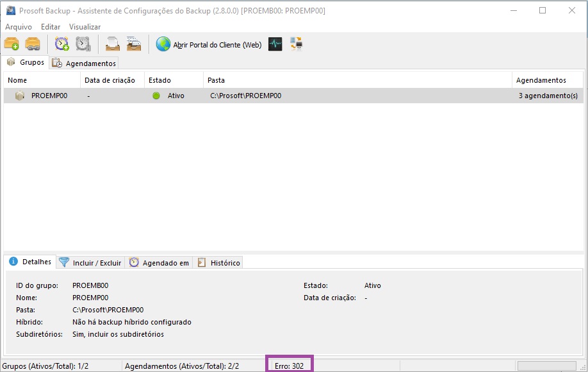Click the box icon beside PROEMP00 row
This screenshot has height=372, width=588.
pos(19,96)
